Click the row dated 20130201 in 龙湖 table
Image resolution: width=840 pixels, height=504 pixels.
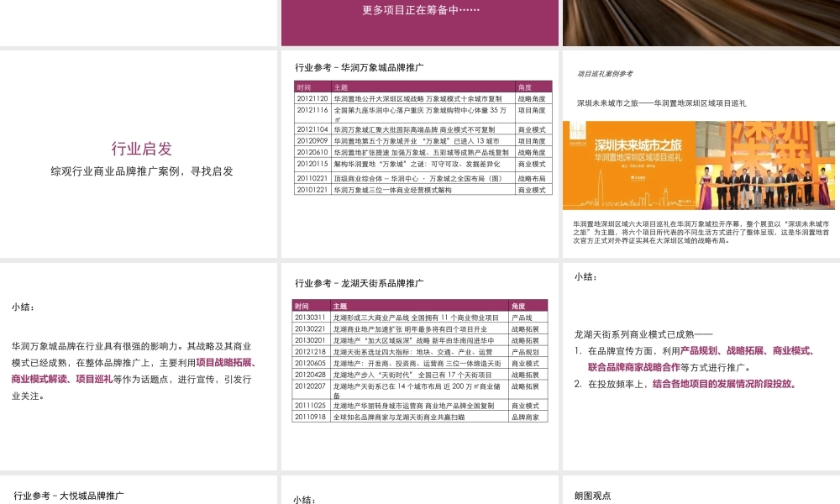click(420, 340)
